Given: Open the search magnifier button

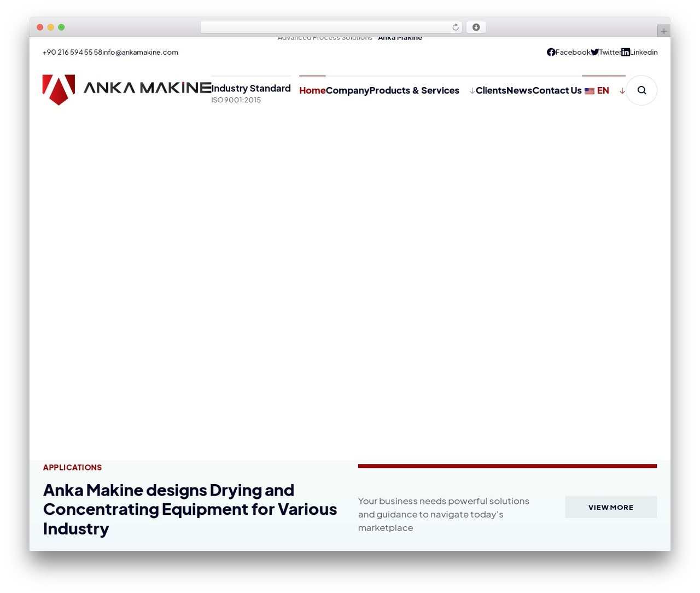Looking at the screenshot, I should pyautogui.click(x=641, y=90).
